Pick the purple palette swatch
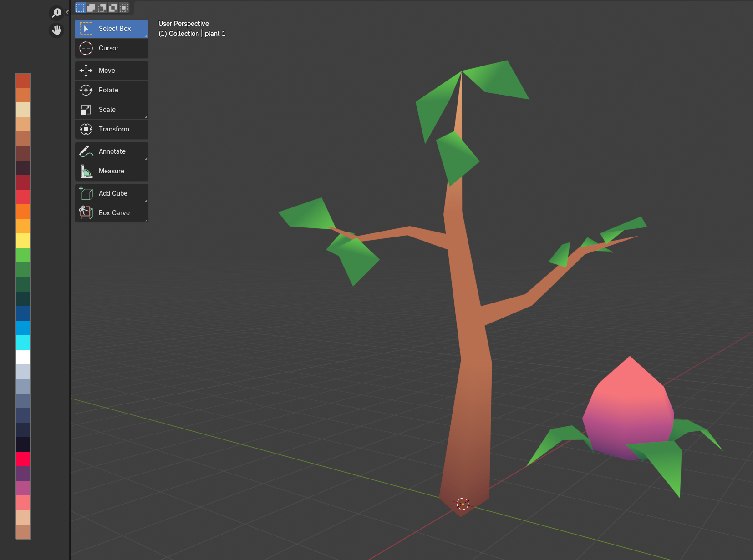Screen dimensions: 753x560 [x=23, y=474]
